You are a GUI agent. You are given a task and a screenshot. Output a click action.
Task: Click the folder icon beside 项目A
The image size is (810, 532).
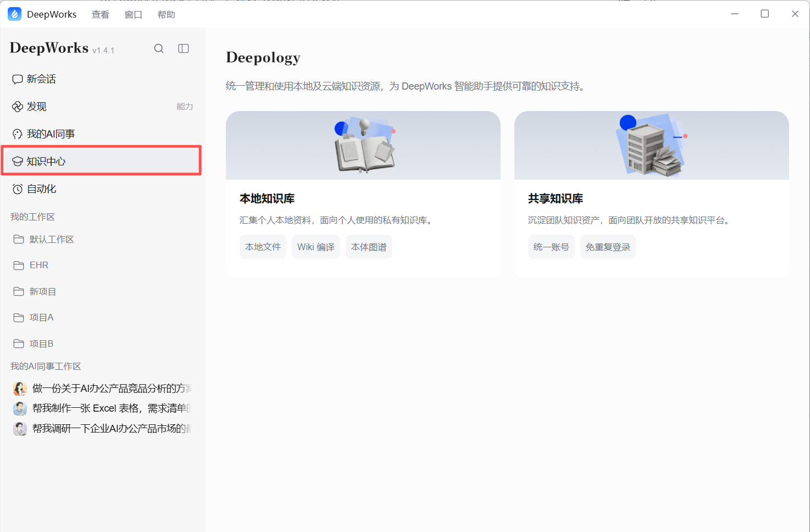[x=19, y=317]
